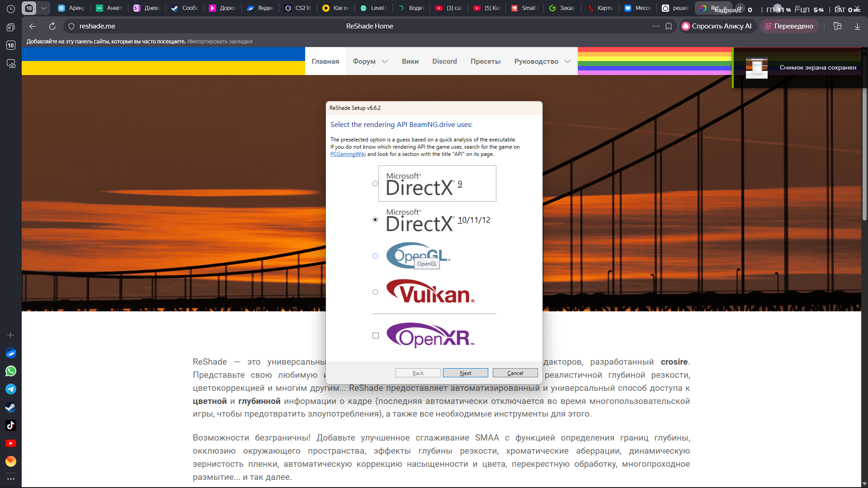Select the OpenGL radio button

tap(375, 256)
